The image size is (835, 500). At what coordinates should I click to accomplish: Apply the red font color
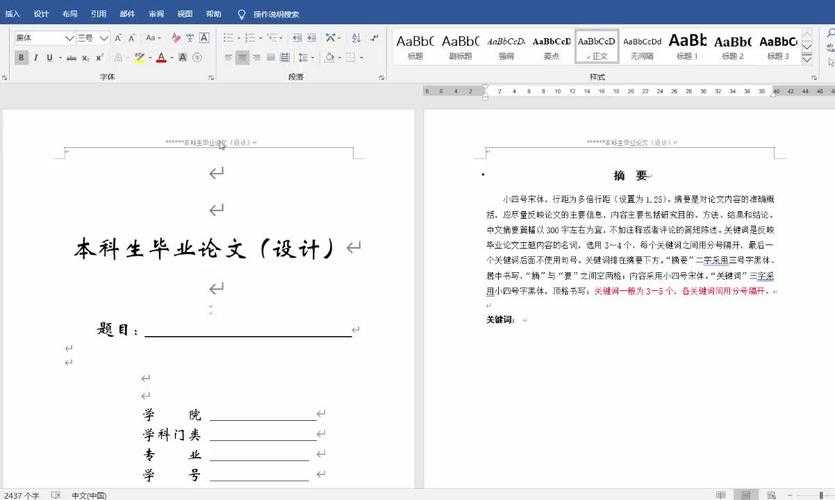[161, 57]
